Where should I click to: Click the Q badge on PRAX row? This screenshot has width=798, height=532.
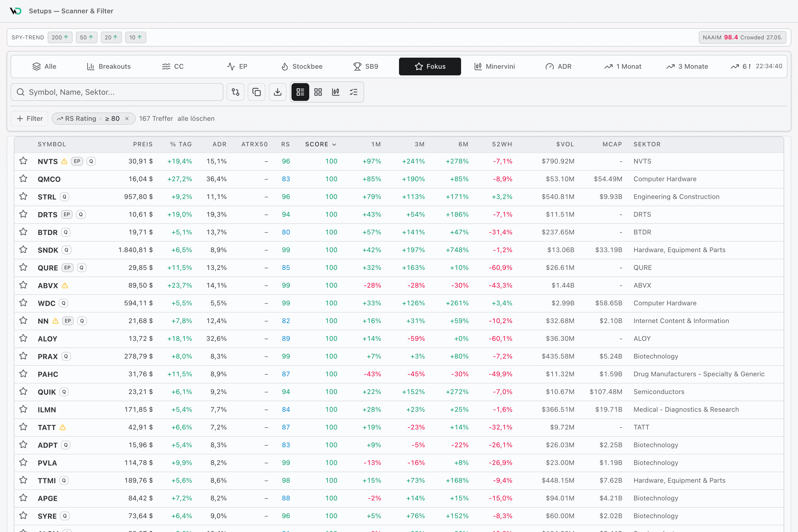coord(66,357)
